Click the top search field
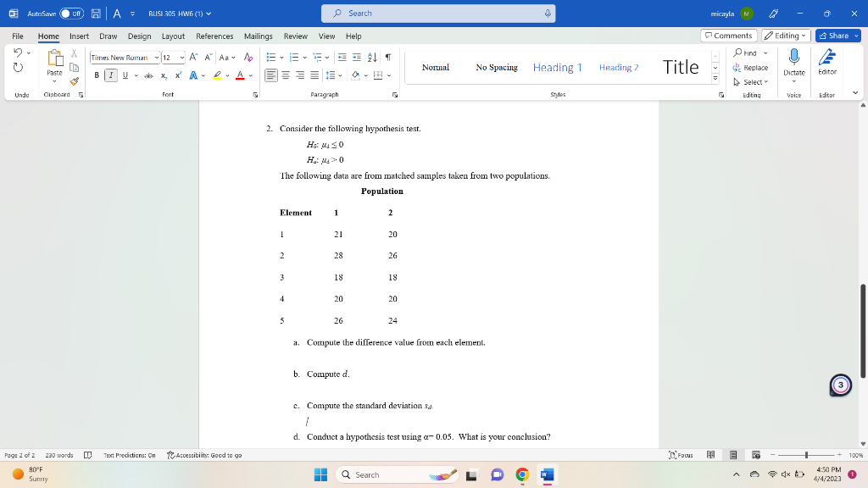This screenshot has width=868, height=488. pyautogui.click(x=438, y=14)
